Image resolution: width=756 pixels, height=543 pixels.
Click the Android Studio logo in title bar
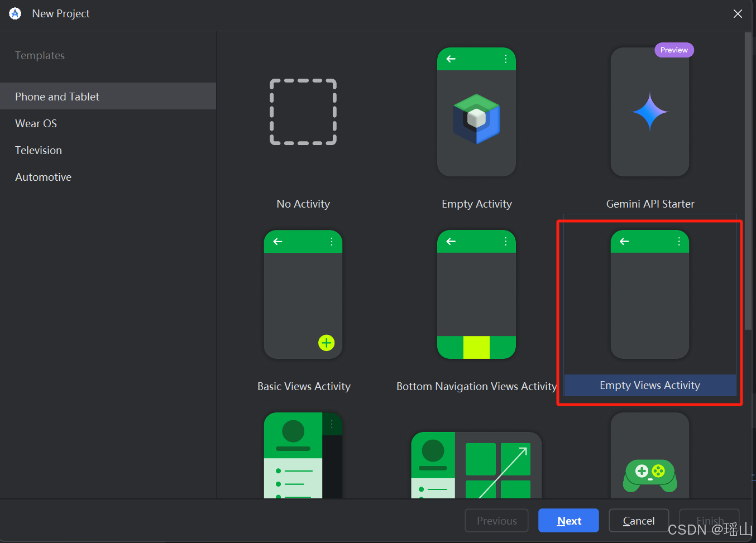(15, 13)
